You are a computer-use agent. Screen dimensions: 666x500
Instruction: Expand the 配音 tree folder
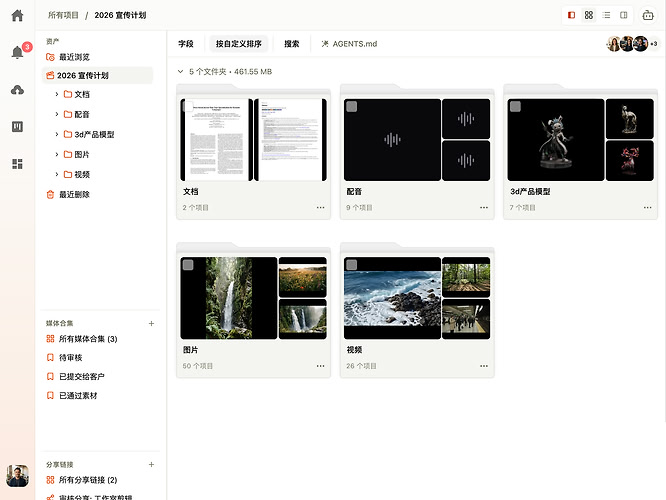[x=56, y=114]
